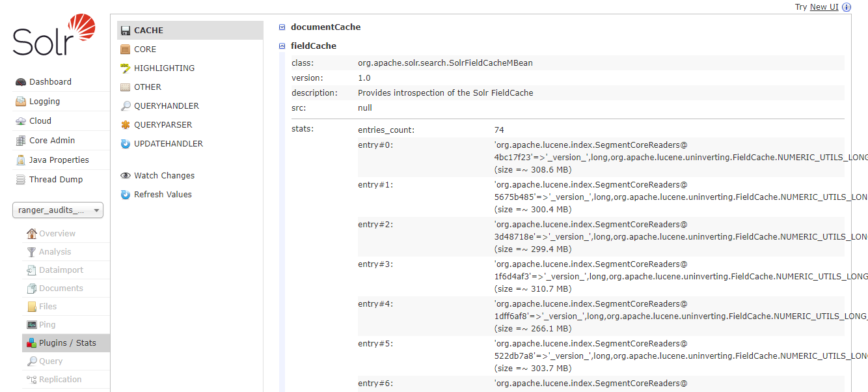Go to the Query page
Screen dimensions: 868x392
pos(50,361)
